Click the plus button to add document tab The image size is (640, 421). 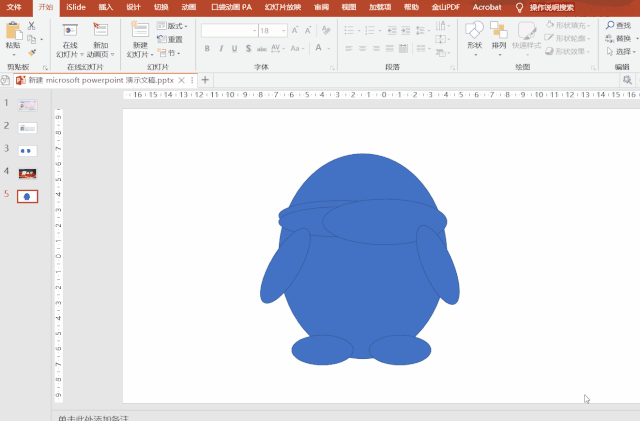[205, 80]
